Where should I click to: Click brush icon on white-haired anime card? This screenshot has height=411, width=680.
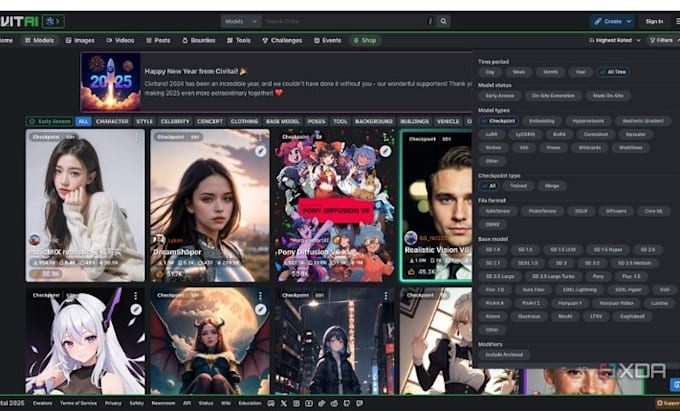(x=136, y=309)
